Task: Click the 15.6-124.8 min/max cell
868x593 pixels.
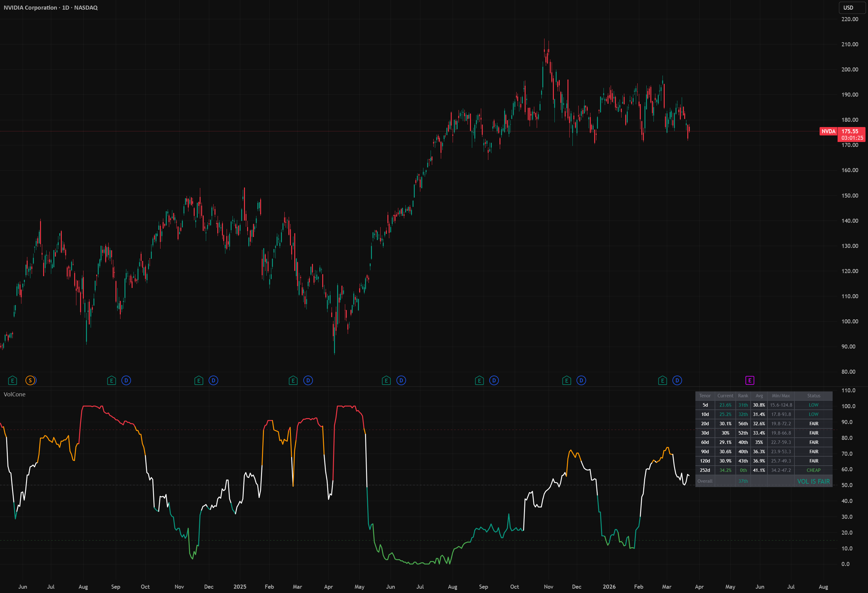Action: (x=781, y=405)
